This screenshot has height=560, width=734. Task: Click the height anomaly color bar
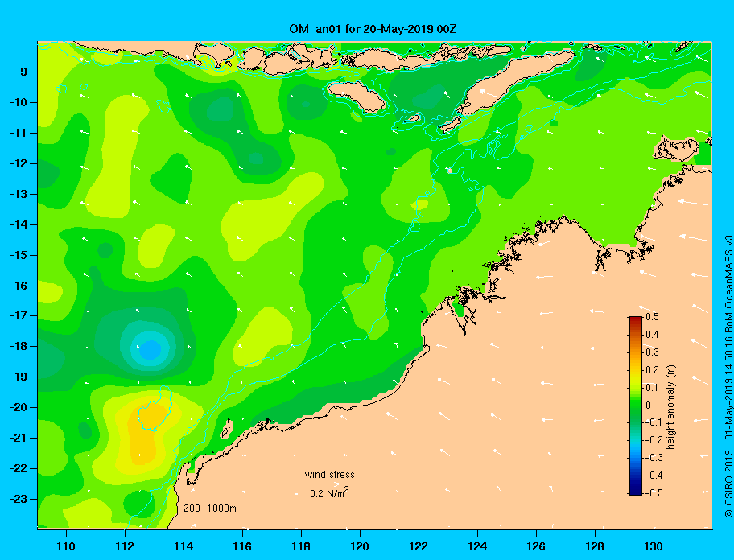pyautogui.click(x=636, y=406)
